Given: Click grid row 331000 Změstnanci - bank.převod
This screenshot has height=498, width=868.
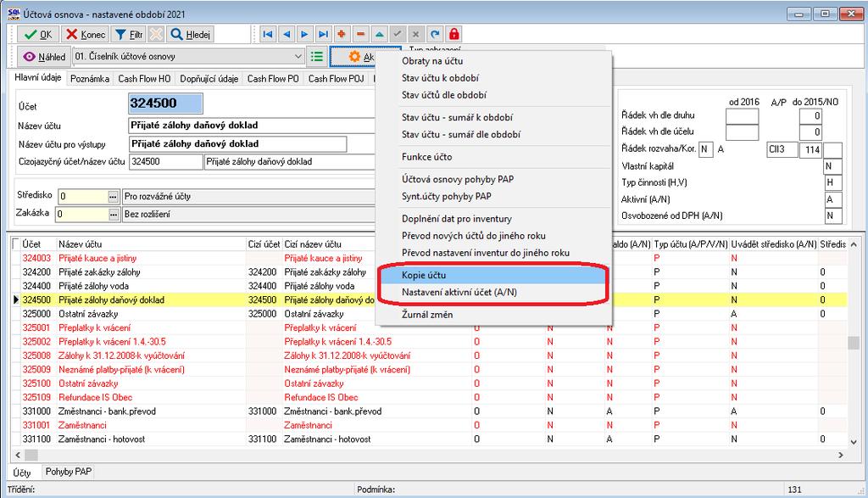Looking at the screenshot, I should pos(429,411).
